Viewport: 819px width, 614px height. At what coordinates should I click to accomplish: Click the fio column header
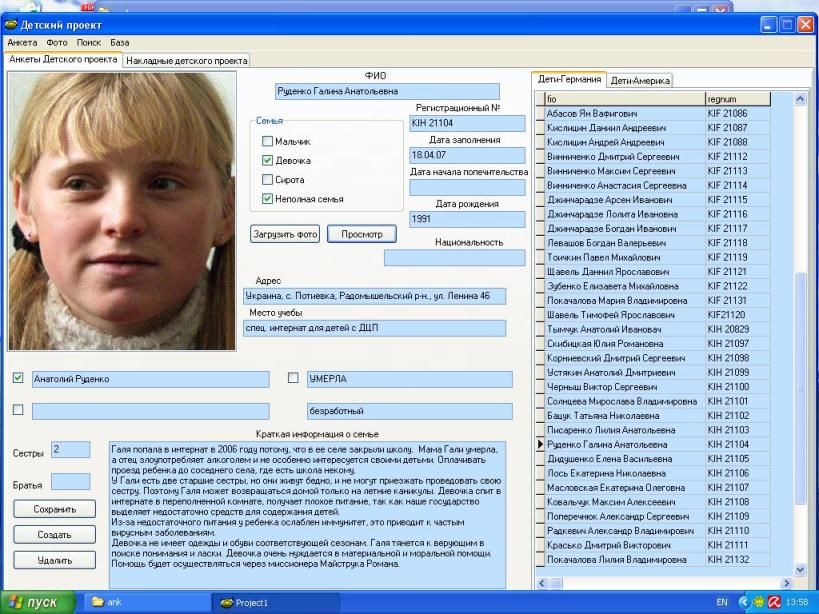point(625,99)
